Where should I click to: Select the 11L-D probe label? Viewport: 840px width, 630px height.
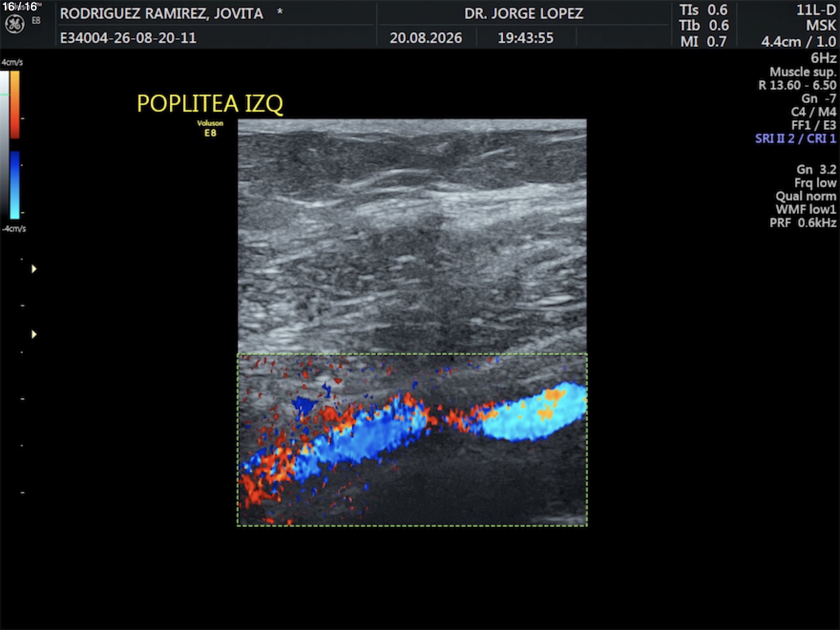[x=816, y=10]
